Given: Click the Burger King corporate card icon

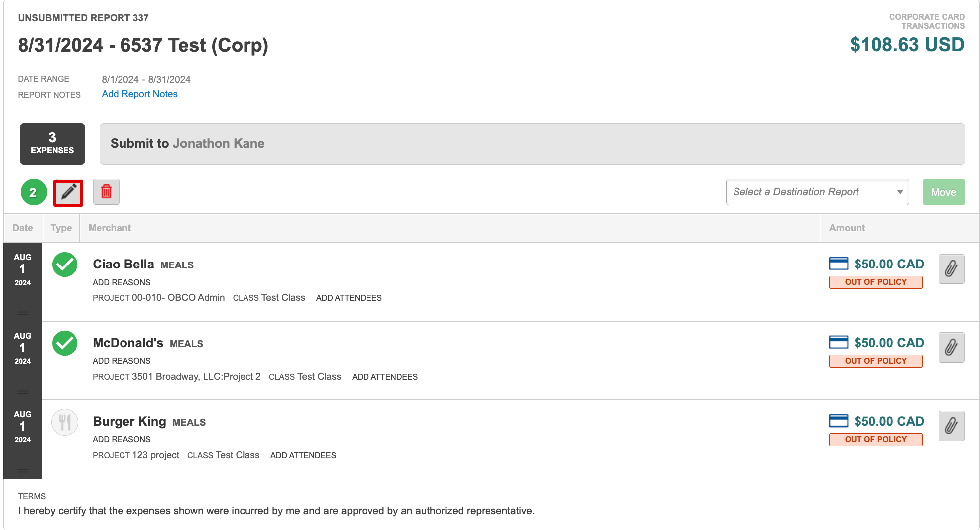Looking at the screenshot, I should pos(839,421).
